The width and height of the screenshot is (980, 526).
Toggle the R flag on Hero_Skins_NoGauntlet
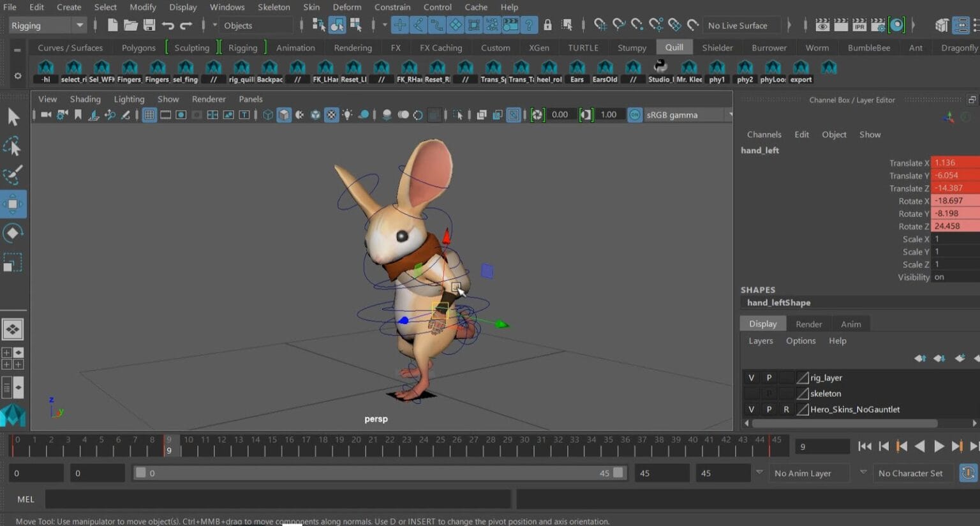click(786, 409)
